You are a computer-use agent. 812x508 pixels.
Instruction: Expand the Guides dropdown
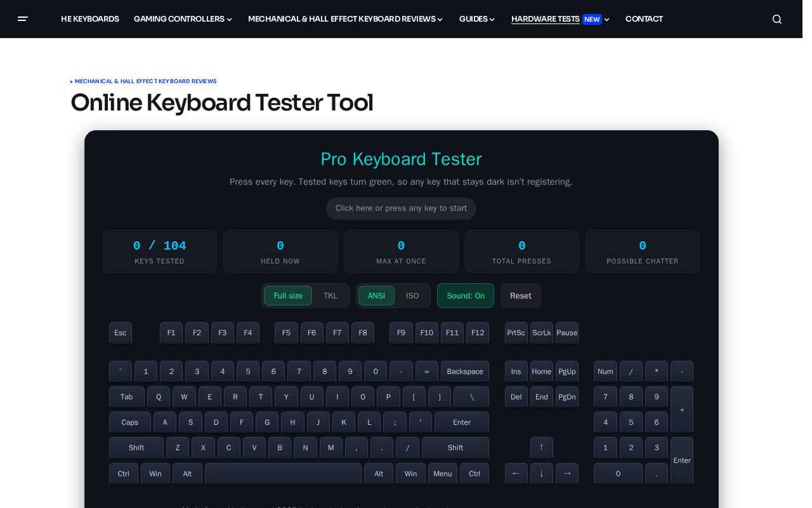(477, 19)
